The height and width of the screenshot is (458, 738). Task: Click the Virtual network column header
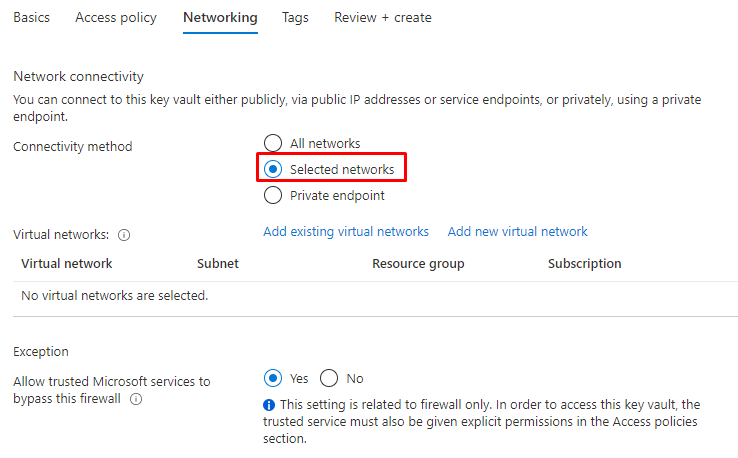point(67,264)
